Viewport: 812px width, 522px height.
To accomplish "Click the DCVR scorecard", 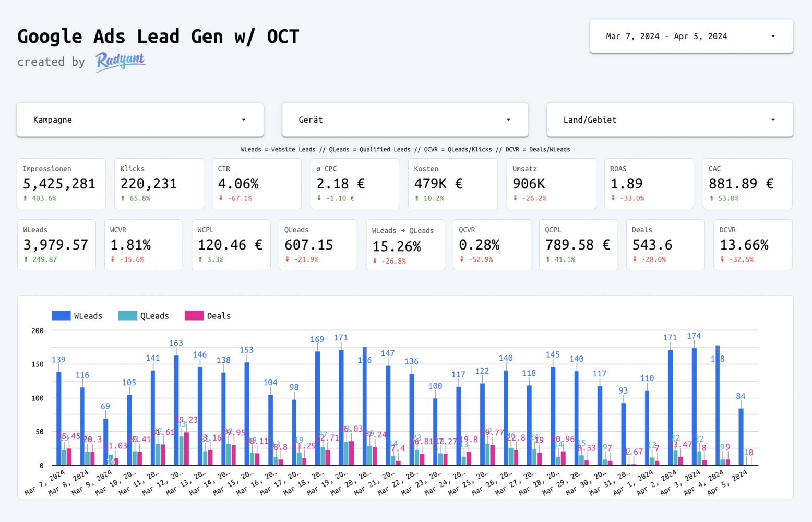I will (x=753, y=245).
